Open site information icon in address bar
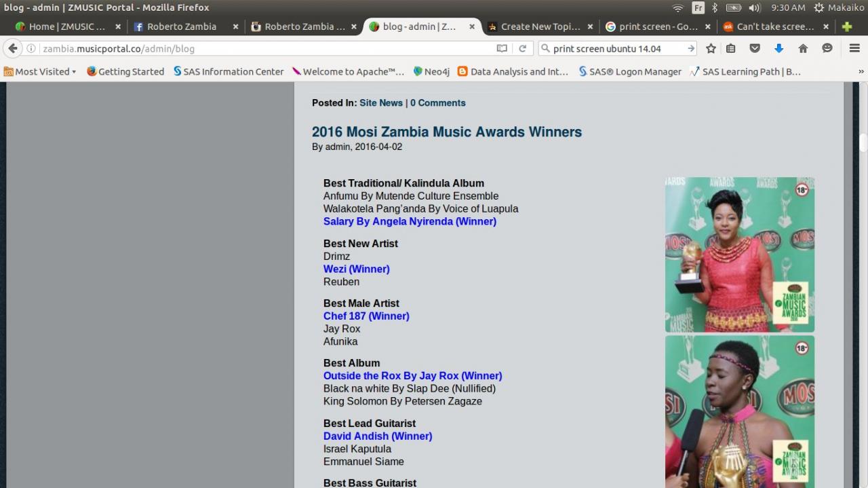 [x=31, y=49]
